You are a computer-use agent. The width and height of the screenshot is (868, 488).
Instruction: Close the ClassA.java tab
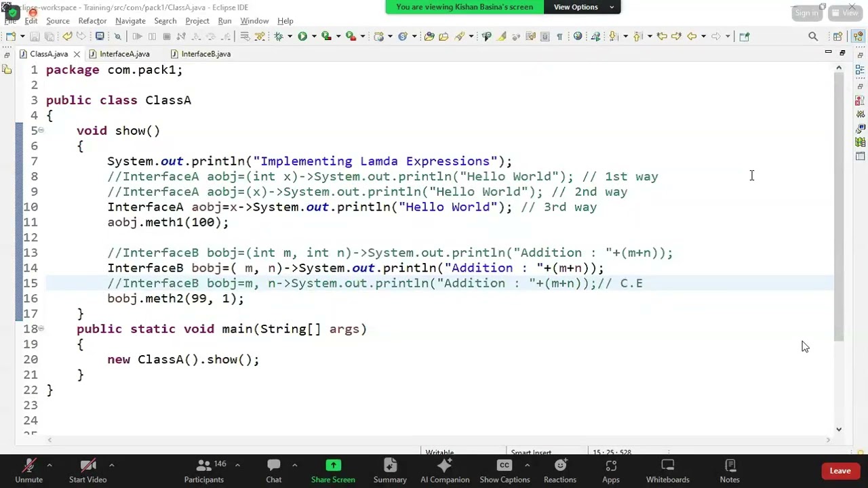77,54
